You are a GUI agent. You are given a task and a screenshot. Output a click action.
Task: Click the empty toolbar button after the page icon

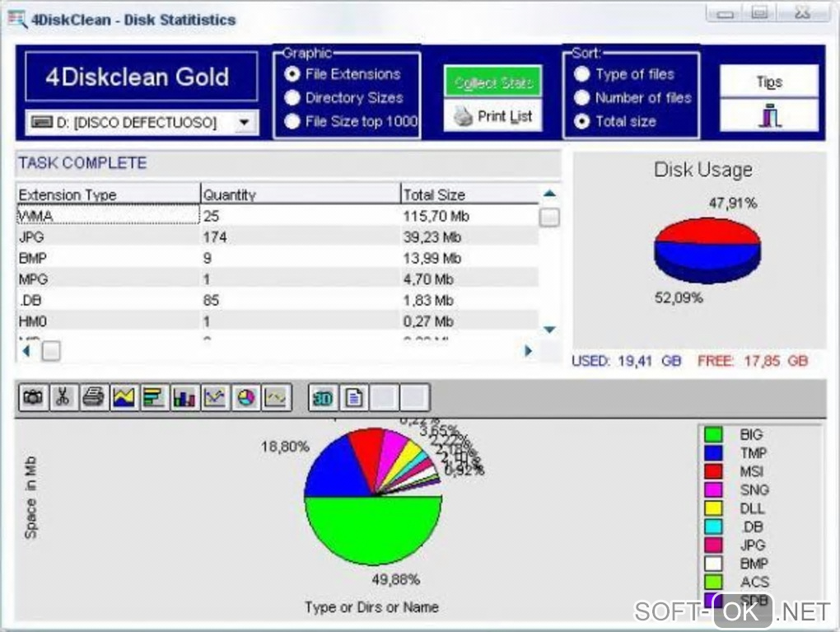(x=384, y=398)
